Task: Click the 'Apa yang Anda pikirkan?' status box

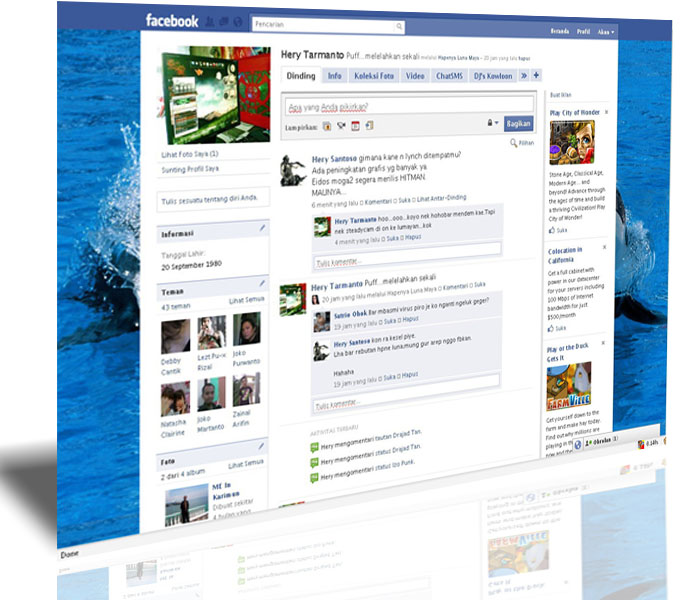Action: click(409, 106)
